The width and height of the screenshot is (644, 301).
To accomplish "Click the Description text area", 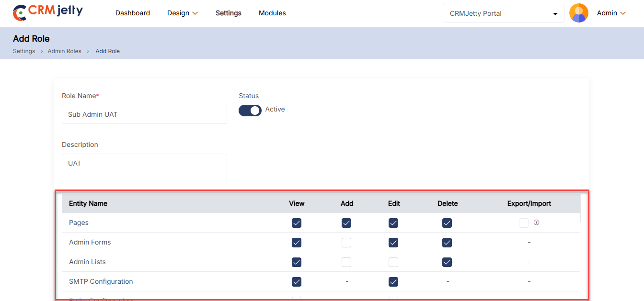I will (x=144, y=168).
